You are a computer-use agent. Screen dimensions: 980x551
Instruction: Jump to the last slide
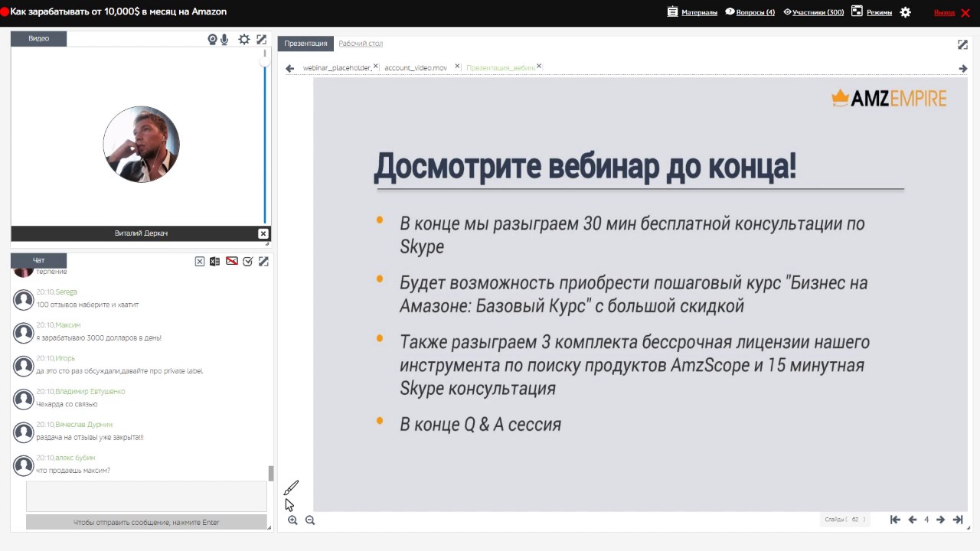tap(958, 520)
